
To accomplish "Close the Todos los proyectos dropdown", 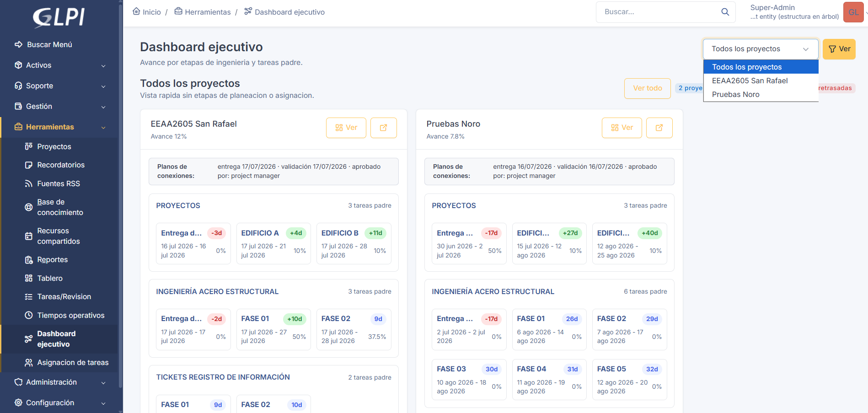I will 761,49.
